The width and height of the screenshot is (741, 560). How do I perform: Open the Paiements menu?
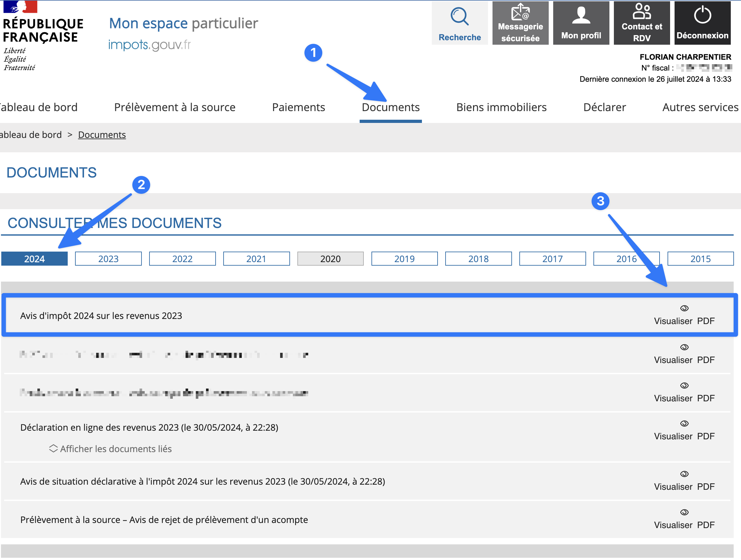click(x=299, y=107)
